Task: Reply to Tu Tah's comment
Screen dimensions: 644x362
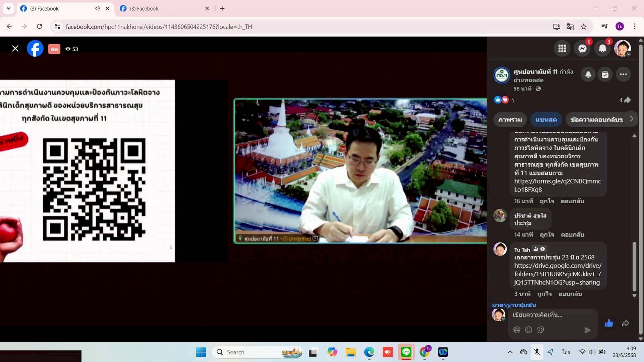Action: pos(570,294)
